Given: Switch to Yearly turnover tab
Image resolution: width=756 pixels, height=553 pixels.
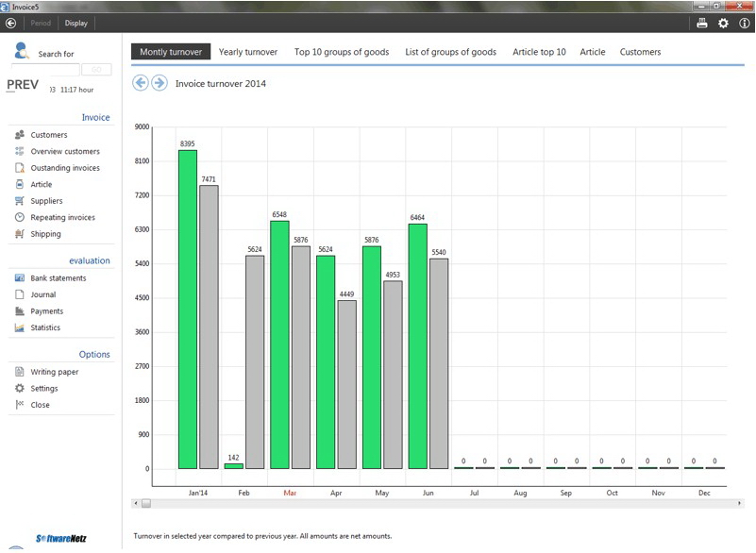Looking at the screenshot, I should coord(248,52).
